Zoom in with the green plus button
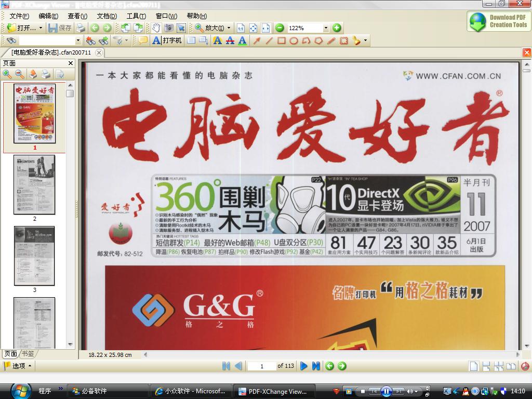This screenshot has height=399, width=532. coord(337,28)
